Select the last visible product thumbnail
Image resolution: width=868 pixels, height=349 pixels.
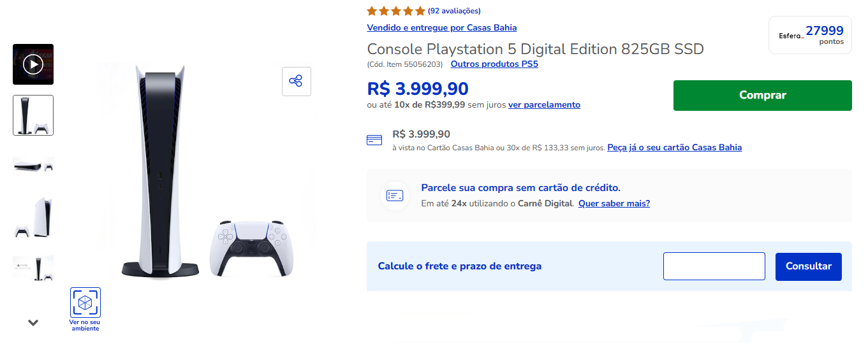click(33, 268)
